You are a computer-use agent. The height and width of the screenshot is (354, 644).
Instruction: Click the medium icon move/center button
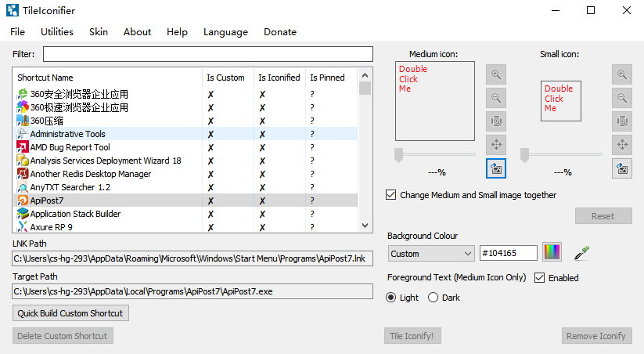pos(496,145)
